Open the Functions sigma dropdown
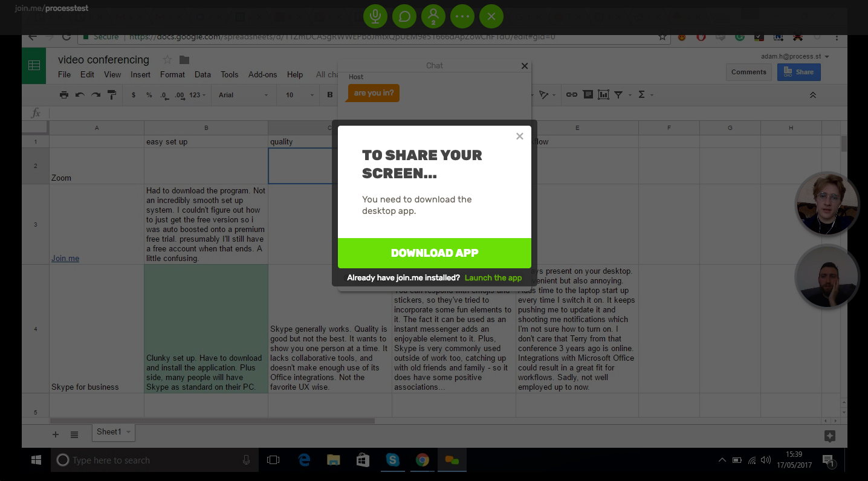 pyautogui.click(x=646, y=95)
